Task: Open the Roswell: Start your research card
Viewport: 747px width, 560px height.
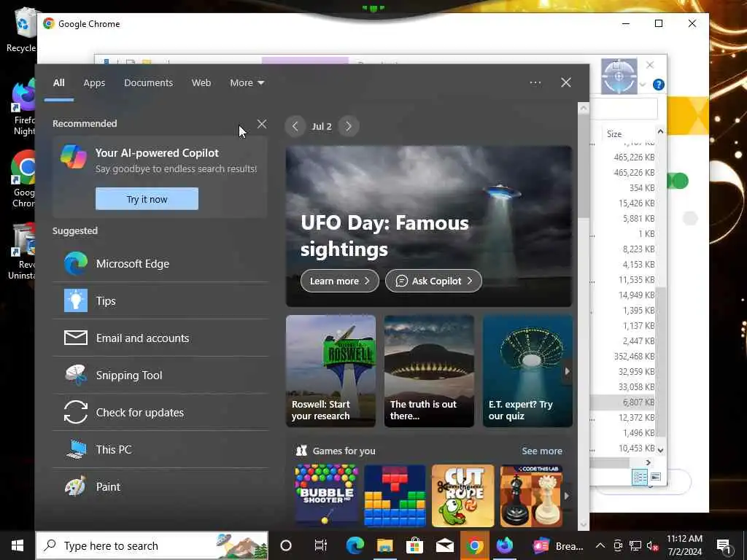Action: pos(330,371)
